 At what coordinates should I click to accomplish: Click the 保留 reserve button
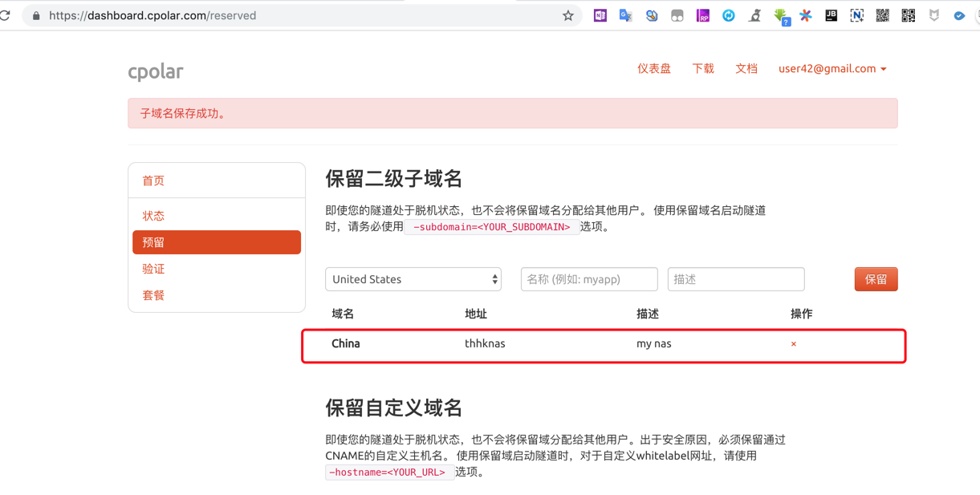click(876, 279)
